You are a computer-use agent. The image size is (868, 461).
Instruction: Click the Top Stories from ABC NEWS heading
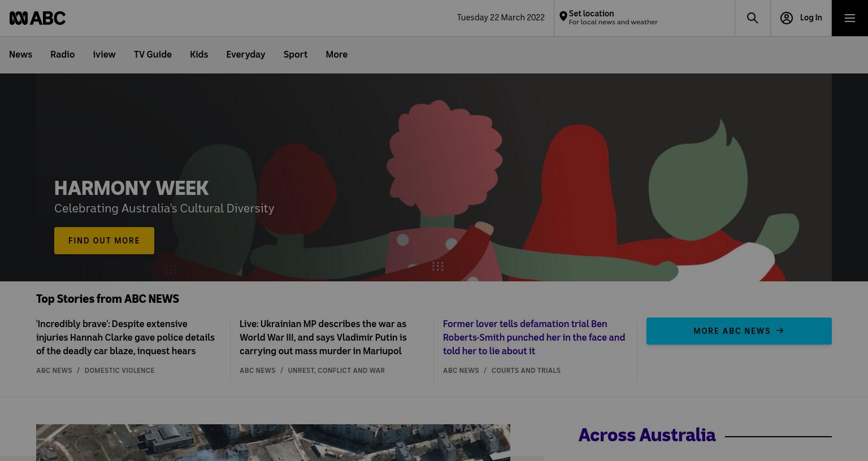107,299
